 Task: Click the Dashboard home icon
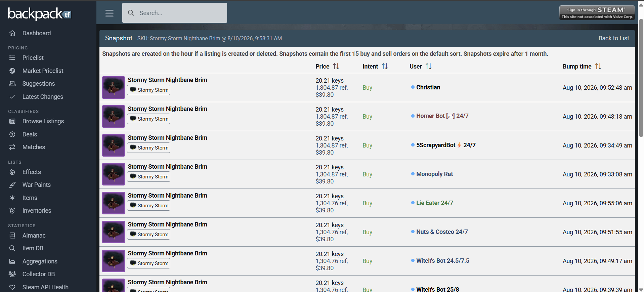(12, 33)
